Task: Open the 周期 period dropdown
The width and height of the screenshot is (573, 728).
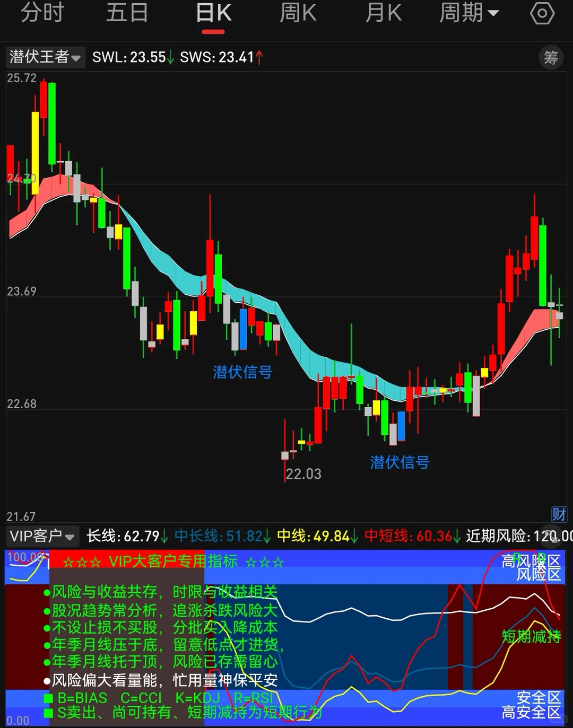Action: (x=469, y=13)
